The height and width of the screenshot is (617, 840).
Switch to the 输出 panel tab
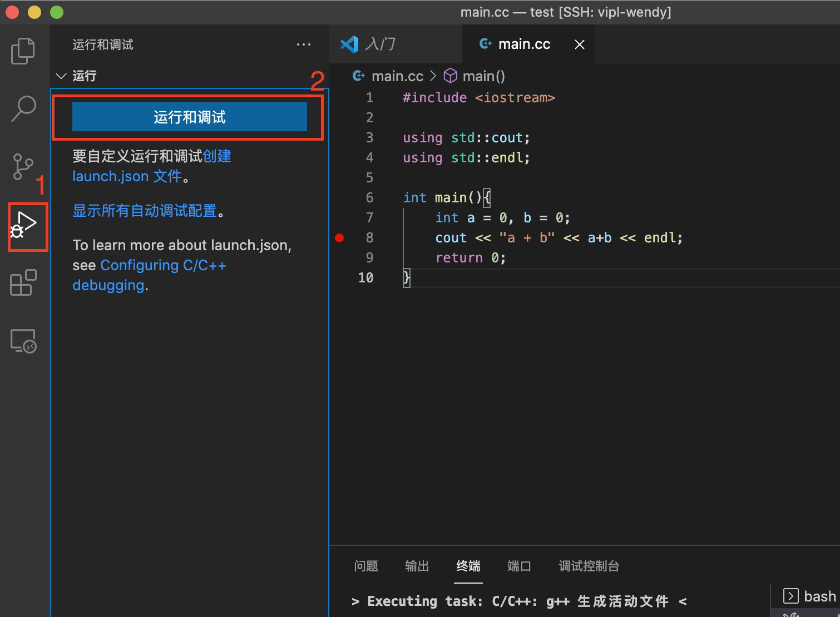pyautogui.click(x=417, y=566)
